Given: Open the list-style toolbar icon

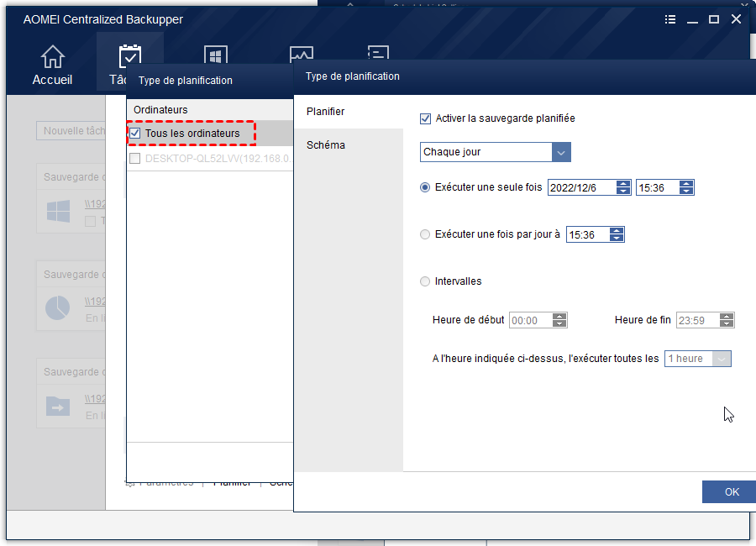Looking at the screenshot, I should click(x=378, y=52).
